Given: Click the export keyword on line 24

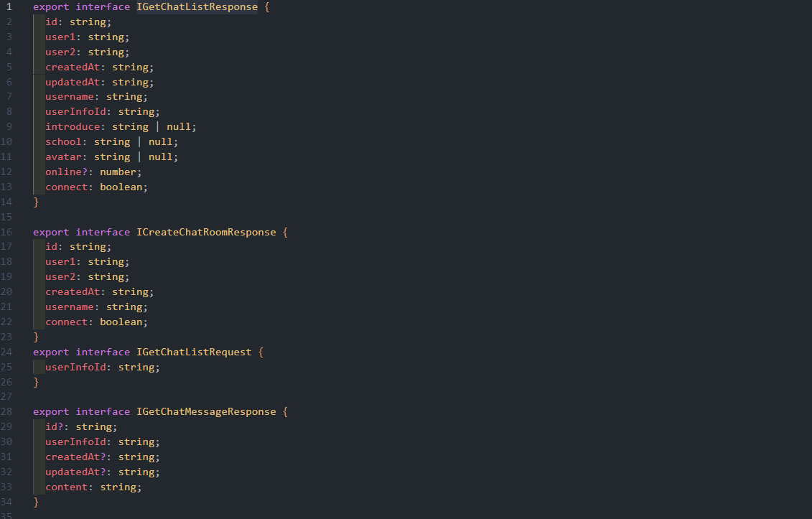Looking at the screenshot, I should click(x=51, y=352).
